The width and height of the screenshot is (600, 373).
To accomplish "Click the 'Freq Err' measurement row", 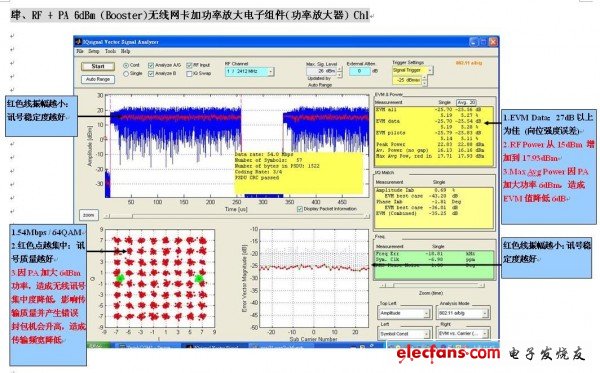I will point(426,254).
